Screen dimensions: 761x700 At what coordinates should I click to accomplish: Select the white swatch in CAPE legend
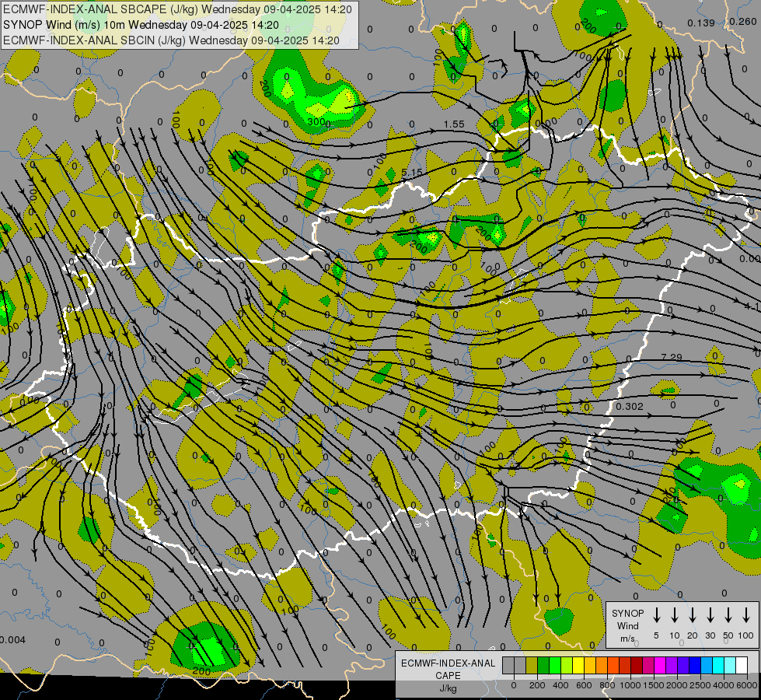tap(742, 665)
